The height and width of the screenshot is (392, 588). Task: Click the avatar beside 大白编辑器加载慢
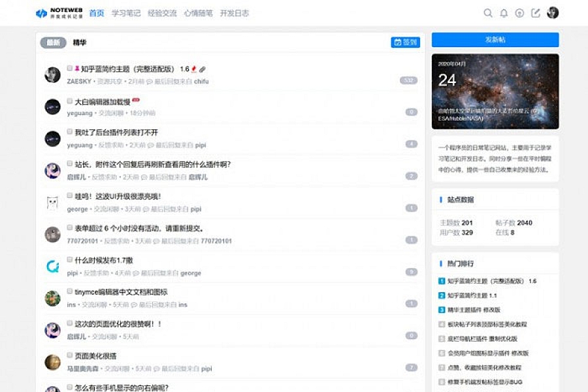[52, 107]
